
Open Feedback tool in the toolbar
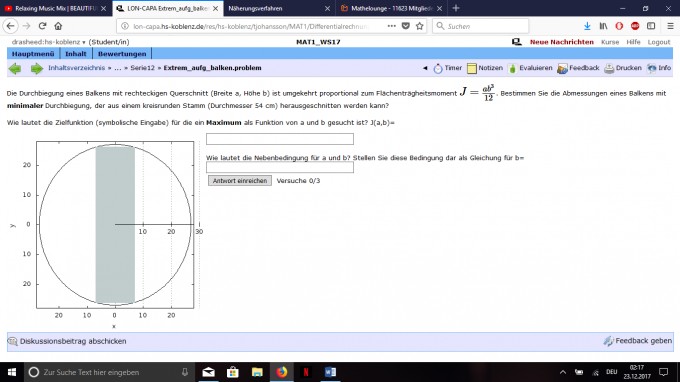coord(578,68)
